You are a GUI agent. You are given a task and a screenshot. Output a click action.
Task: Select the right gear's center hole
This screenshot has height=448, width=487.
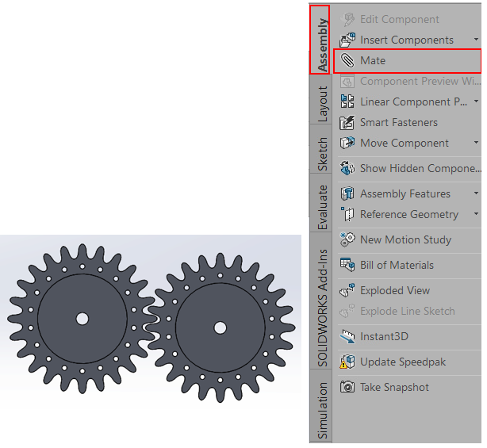click(x=220, y=327)
